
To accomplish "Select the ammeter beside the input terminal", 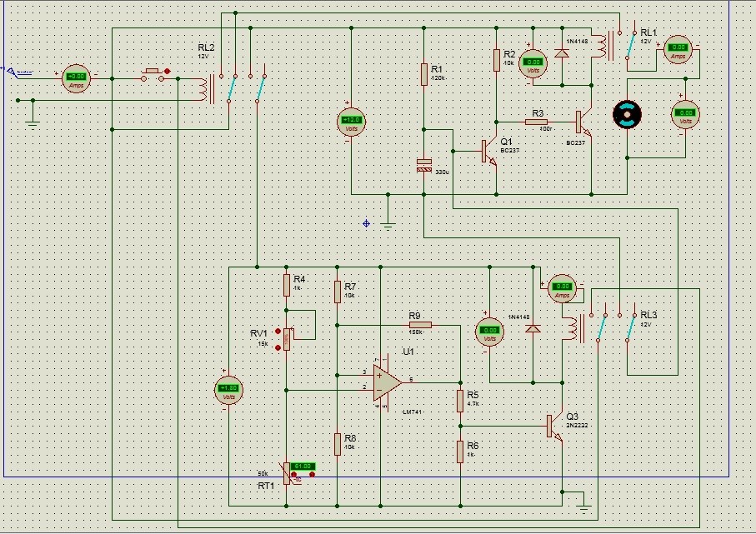I will click(x=76, y=78).
